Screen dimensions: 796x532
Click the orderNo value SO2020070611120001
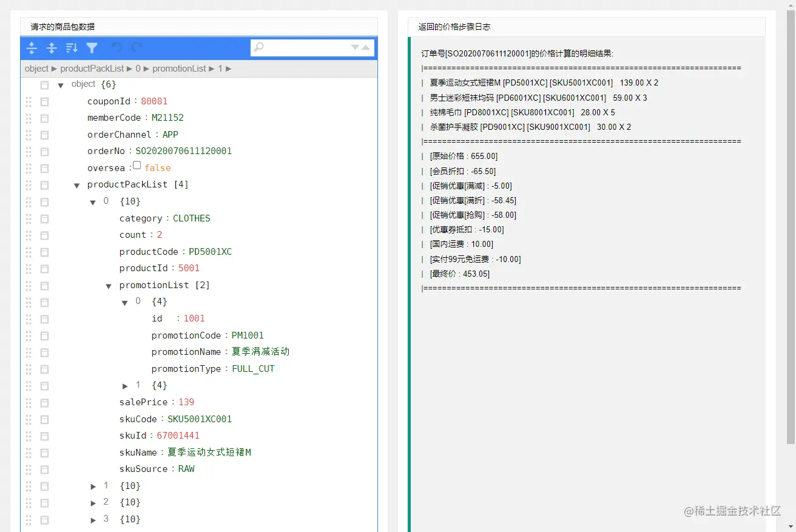184,151
